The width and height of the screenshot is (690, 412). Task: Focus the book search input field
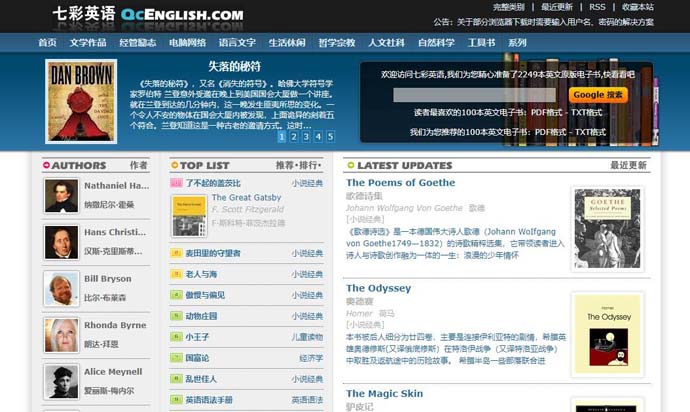point(474,95)
